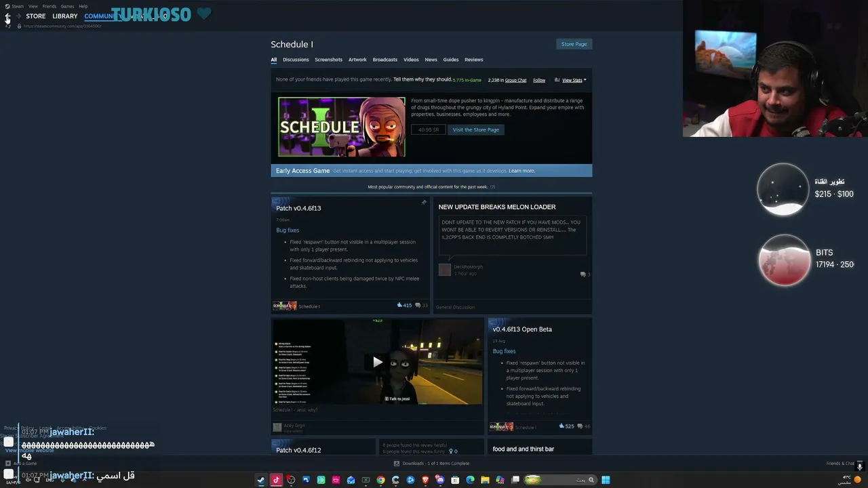Switch to the Guides tab
Image resolution: width=868 pixels, height=488 pixels.
point(451,60)
